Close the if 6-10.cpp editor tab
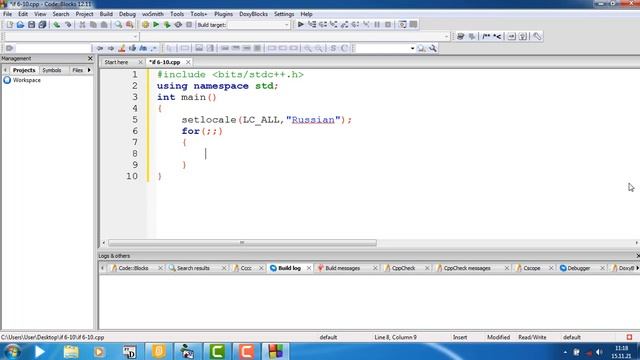Viewport: 640px width, 360px height. tap(188, 62)
